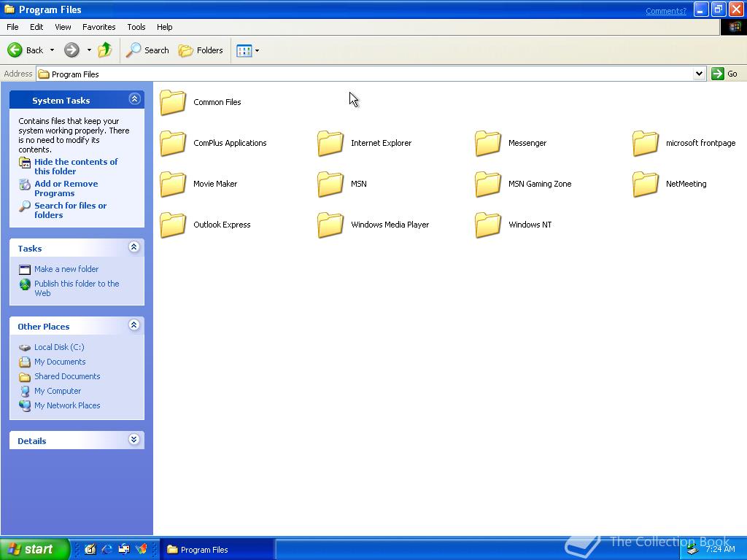Select the Windows Media Player folder icon

(330, 225)
